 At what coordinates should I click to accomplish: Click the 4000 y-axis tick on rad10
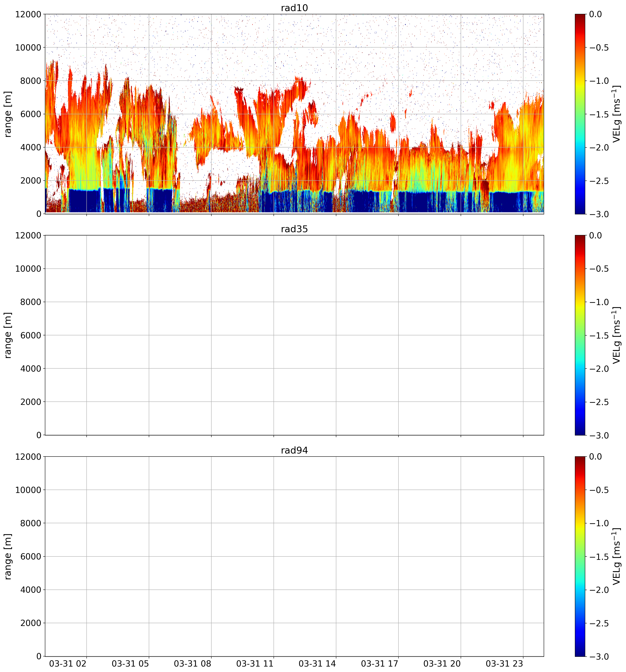[30, 147]
